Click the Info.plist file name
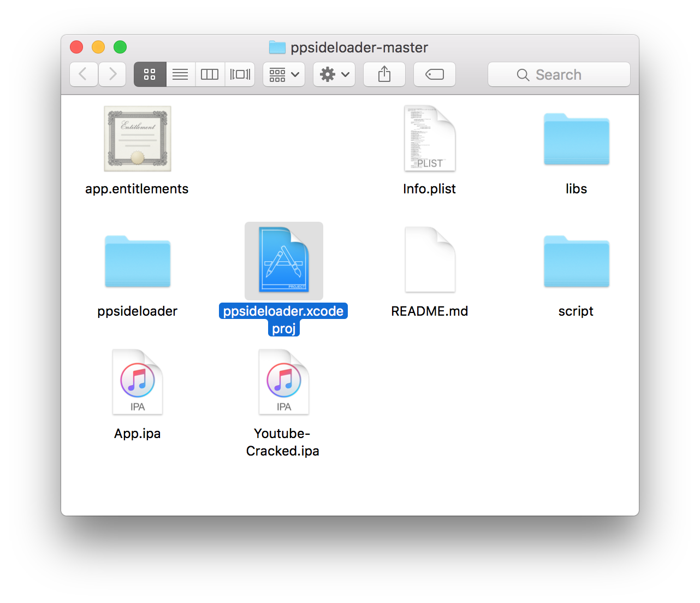This screenshot has height=603, width=700. click(x=429, y=189)
